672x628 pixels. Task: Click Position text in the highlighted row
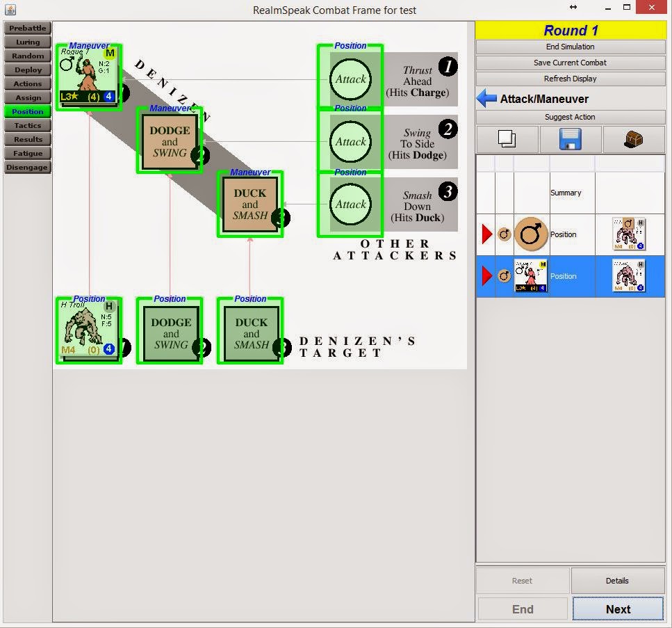563,276
